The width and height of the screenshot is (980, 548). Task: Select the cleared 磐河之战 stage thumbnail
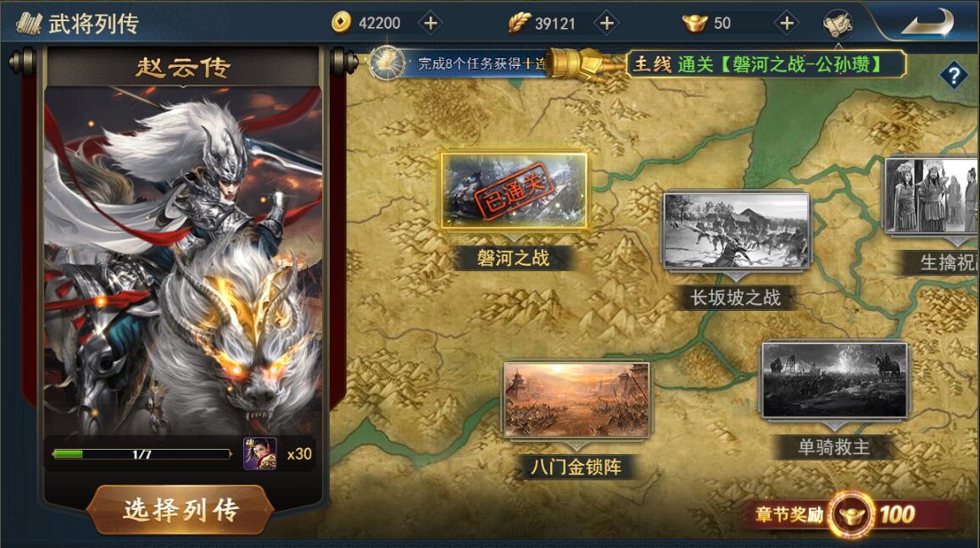coord(514,191)
